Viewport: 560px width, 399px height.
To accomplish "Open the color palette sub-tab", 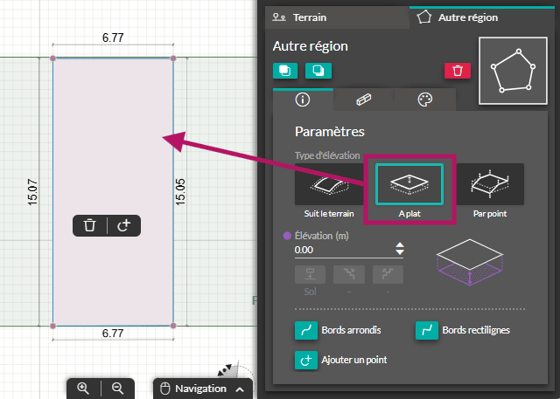I will coord(425,100).
